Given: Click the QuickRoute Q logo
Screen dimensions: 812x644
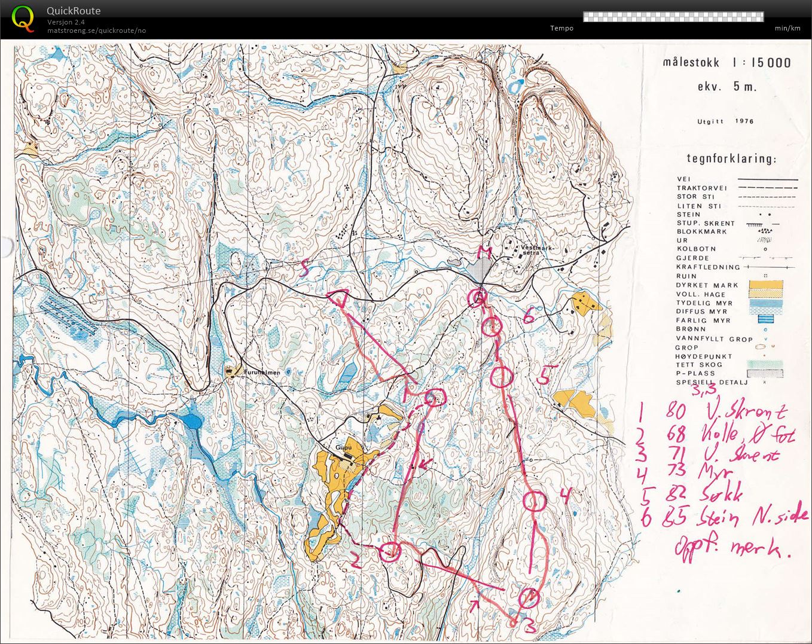Looking at the screenshot, I should 23,18.
